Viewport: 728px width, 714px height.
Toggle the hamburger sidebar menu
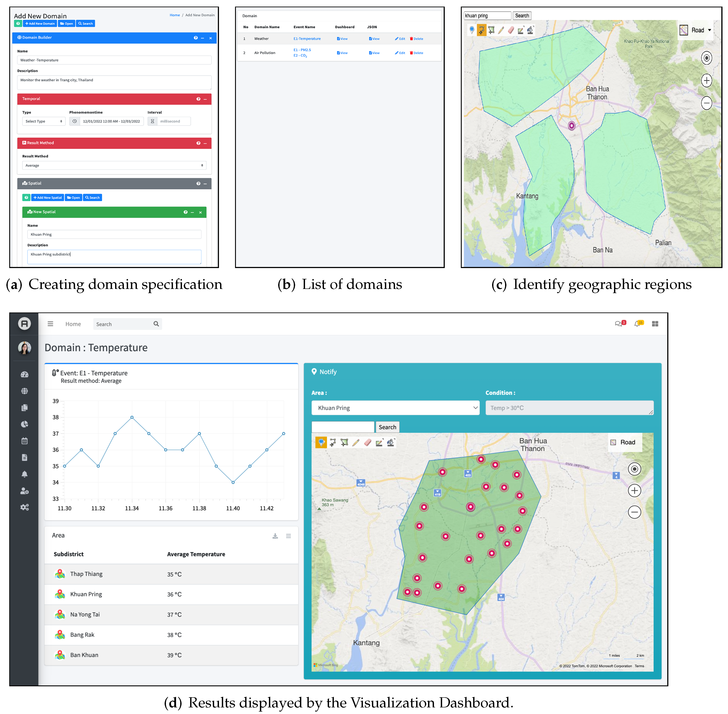click(x=50, y=324)
